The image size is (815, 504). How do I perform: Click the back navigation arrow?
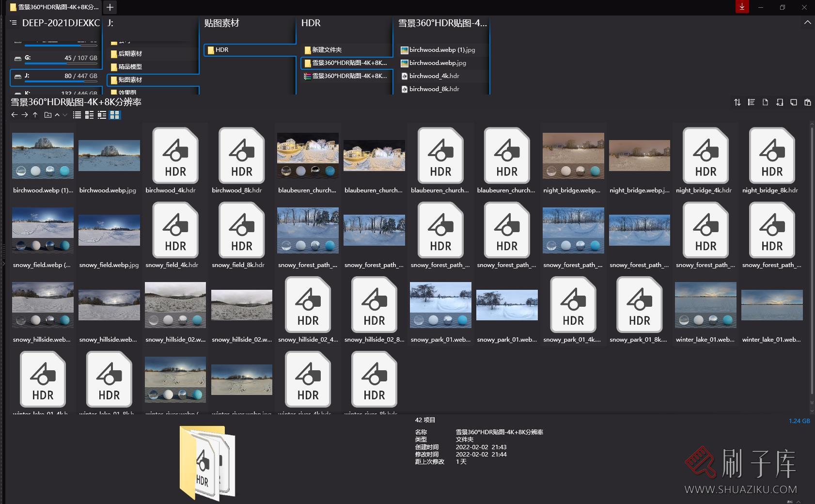pyautogui.click(x=14, y=115)
